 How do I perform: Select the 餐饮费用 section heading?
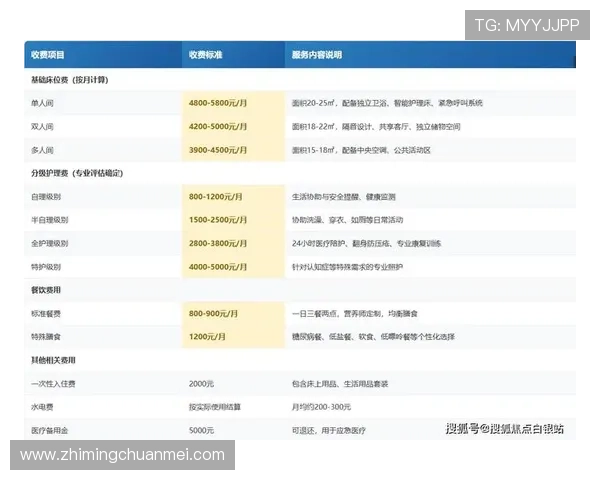[46, 290]
